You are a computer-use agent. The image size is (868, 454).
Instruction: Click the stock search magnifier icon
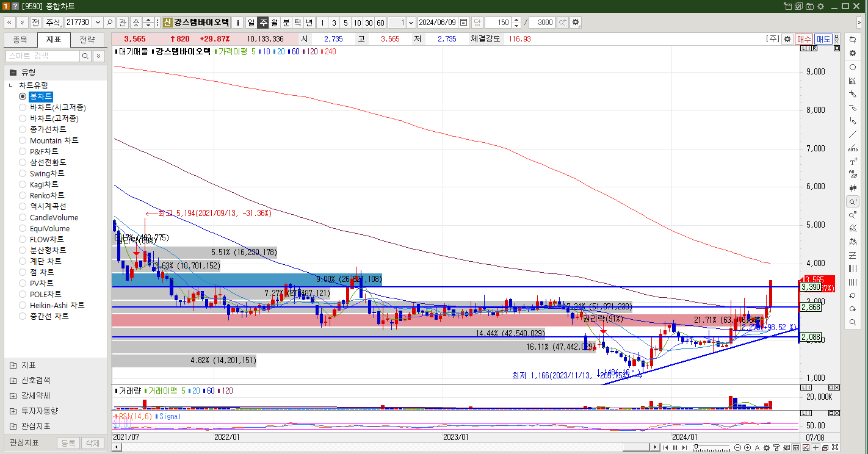[x=109, y=22]
